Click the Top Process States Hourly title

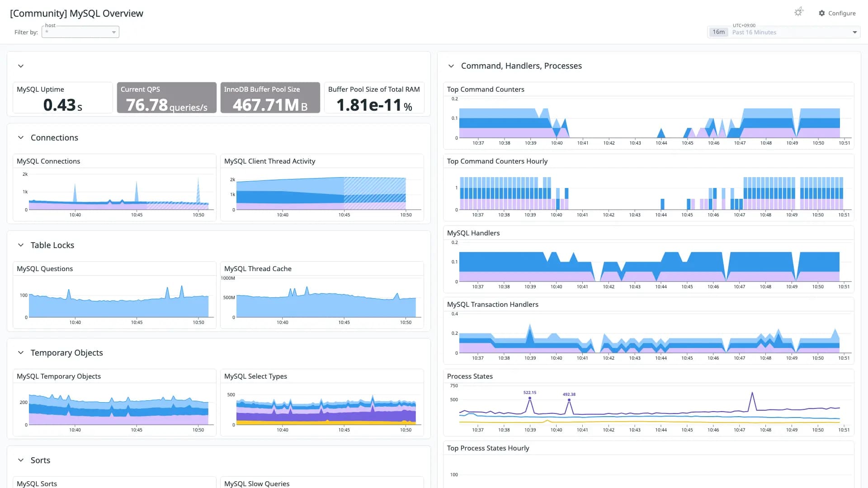pos(488,448)
